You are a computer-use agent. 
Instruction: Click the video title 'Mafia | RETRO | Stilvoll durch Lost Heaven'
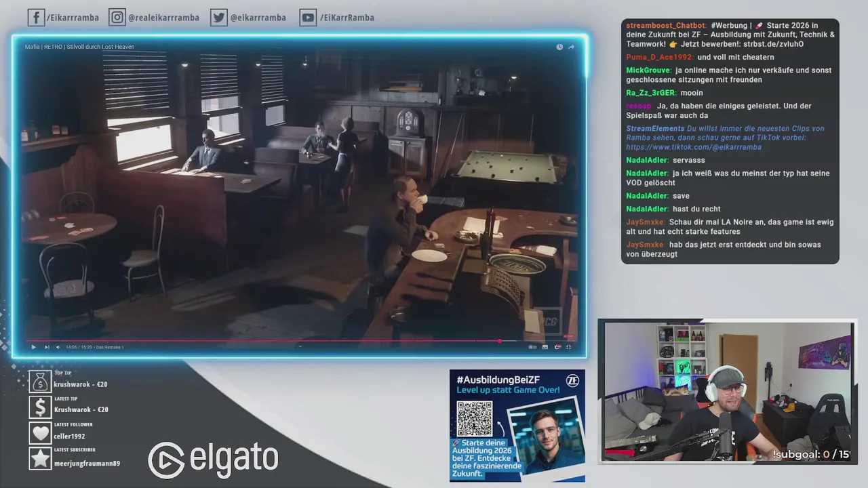79,47
